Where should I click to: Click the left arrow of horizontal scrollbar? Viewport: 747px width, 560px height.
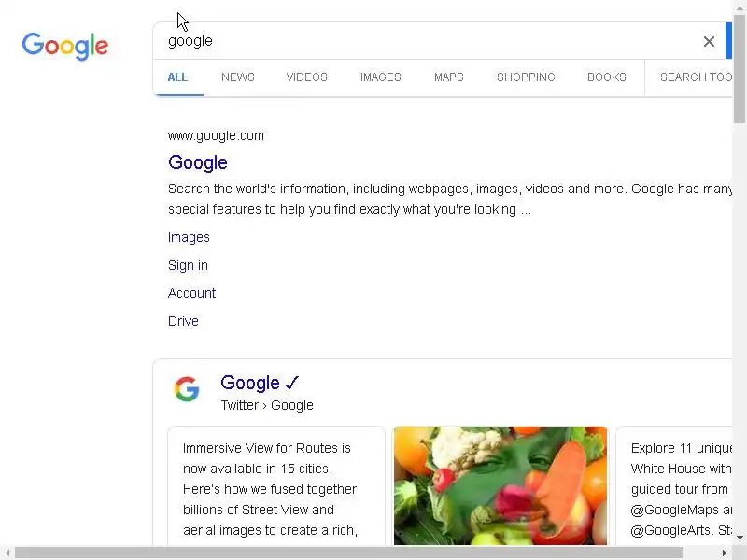pos(7,553)
